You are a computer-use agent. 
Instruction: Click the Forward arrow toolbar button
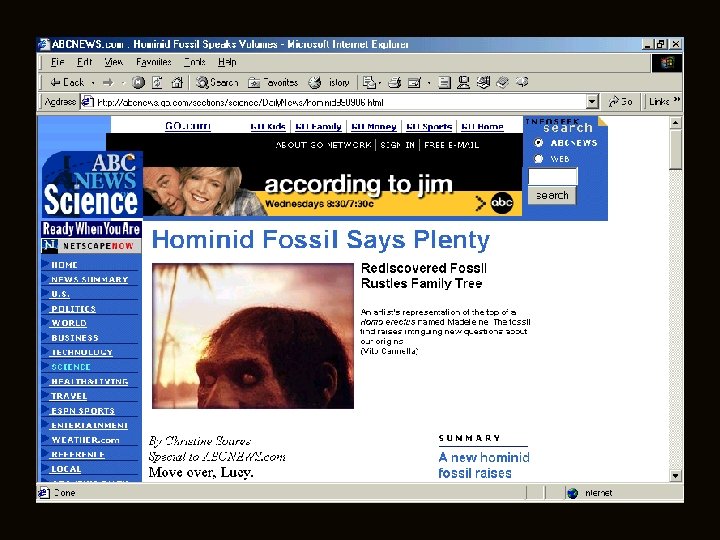point(108,82)
